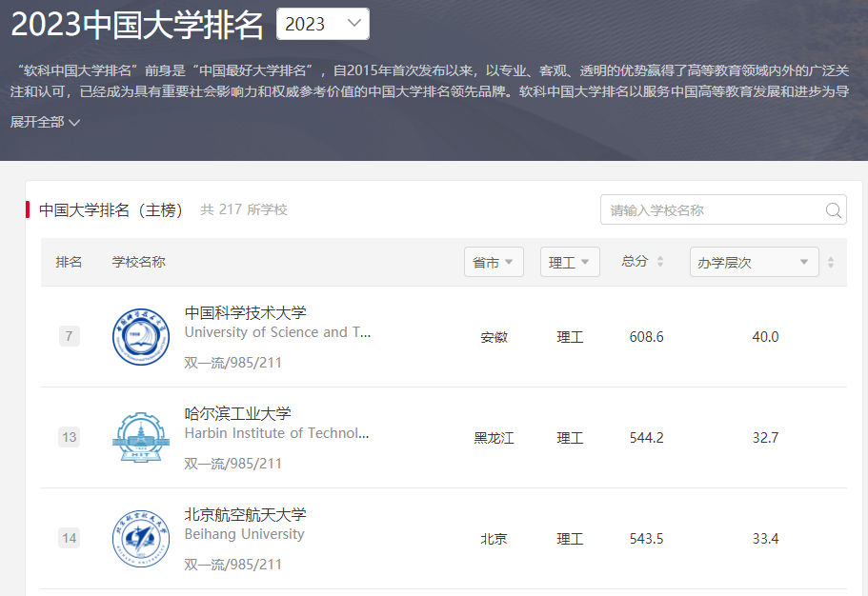The width and height of the screenshot is (868, 596).
Task: Click the Beihang University logo
Action: (141, 539)
